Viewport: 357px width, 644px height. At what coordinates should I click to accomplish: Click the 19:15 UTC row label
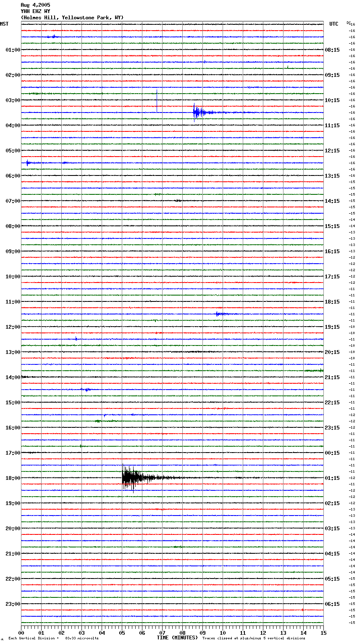pos(332,327)
